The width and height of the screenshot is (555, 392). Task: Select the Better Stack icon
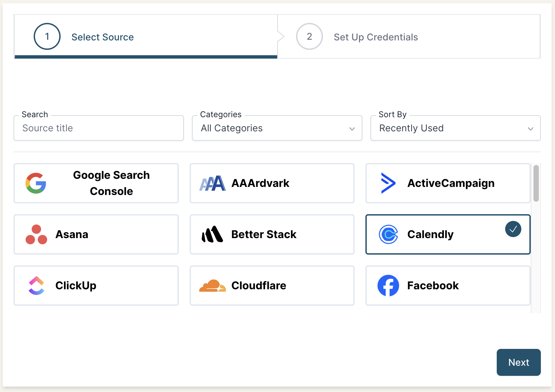(212, 234)
